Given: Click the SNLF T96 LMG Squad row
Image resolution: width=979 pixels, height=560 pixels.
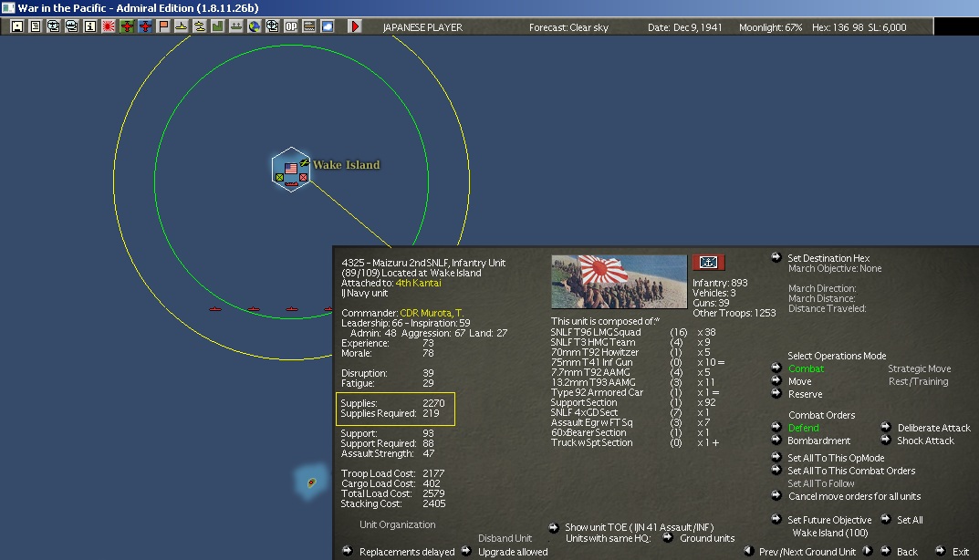Looking at the screenshot, I should tap(633, 332).
